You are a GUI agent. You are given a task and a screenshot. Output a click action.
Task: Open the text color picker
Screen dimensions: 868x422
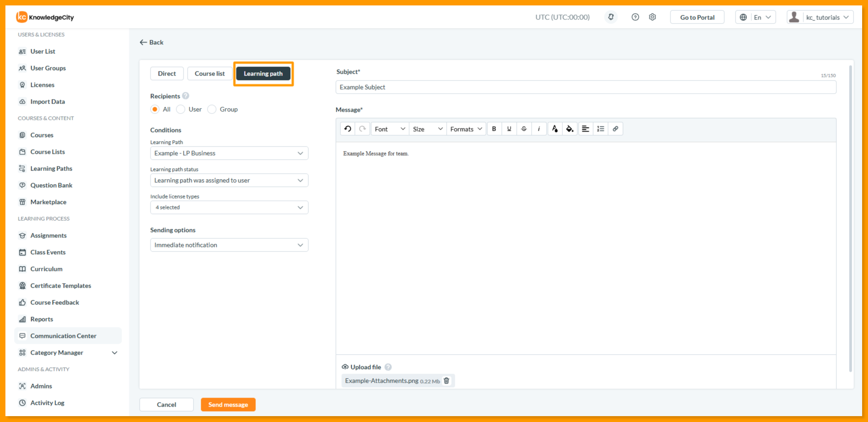(555, 129)
